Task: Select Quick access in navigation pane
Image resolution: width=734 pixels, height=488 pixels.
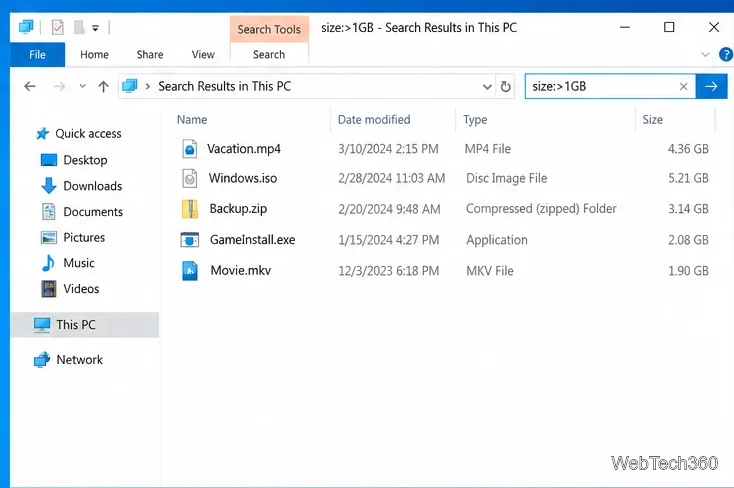Action: tap(79, 133)
